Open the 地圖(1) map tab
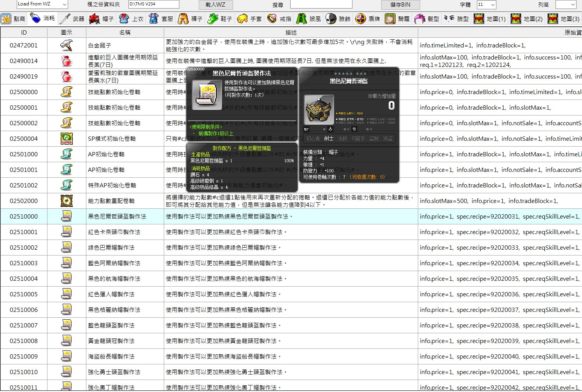582x392 pixels. point(489,19)
